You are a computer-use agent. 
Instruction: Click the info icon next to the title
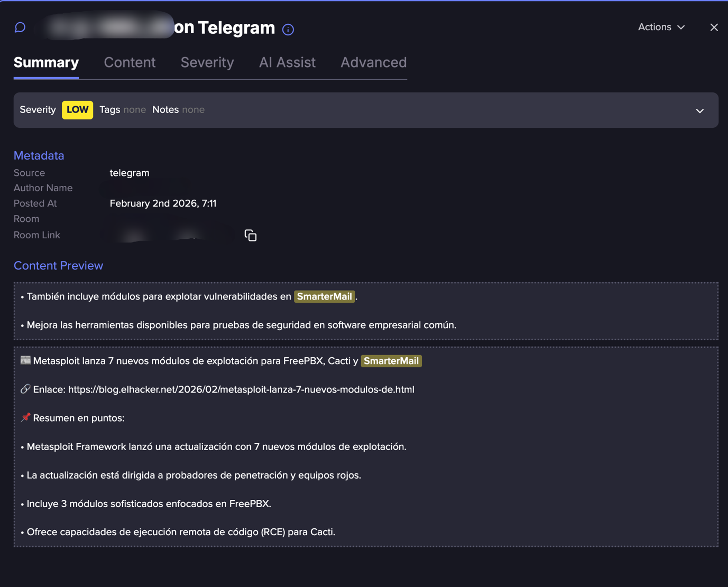click(x=288, y=29)
